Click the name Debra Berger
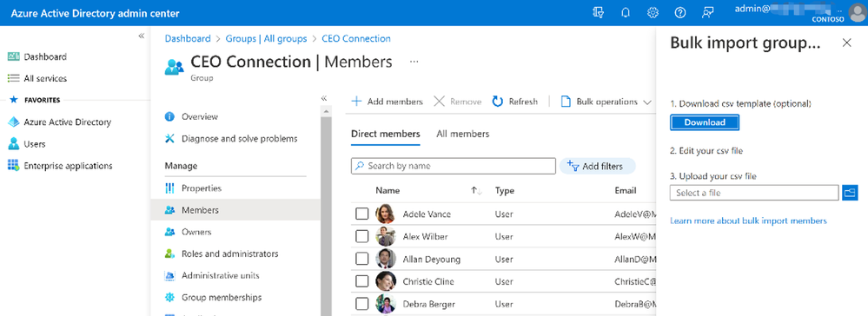This screenshot has height=316, width=868. click(x=428, y=304)
